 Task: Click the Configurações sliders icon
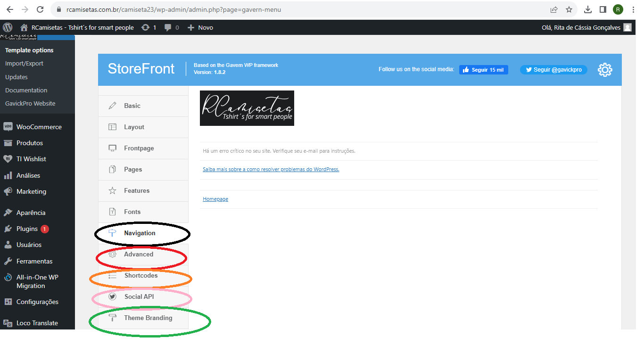(x=8, y=302)
